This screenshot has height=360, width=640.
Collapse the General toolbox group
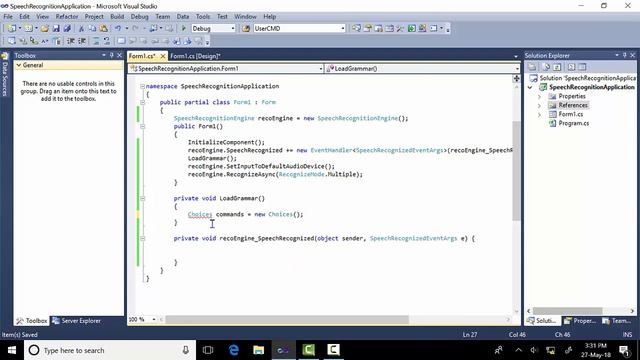tap(19, 65)
